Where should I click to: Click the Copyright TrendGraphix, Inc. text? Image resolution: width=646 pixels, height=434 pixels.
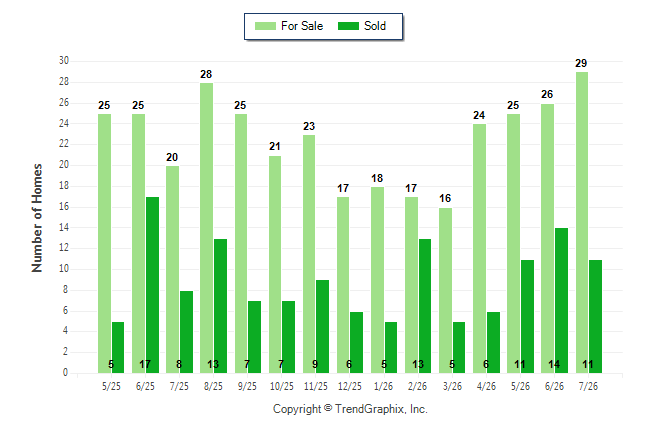tap(350, 409)
